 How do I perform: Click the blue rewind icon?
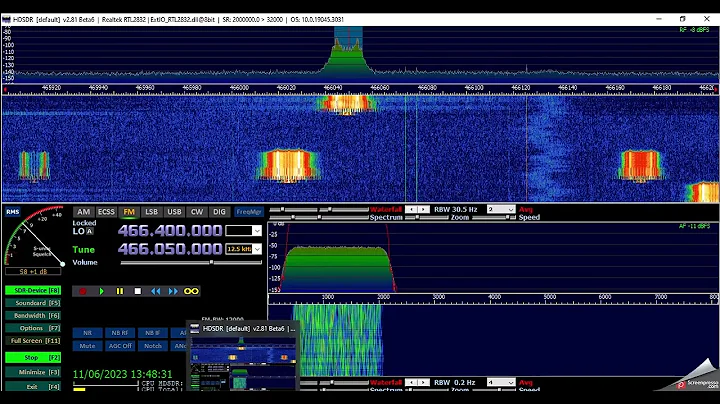coord(156,291)
